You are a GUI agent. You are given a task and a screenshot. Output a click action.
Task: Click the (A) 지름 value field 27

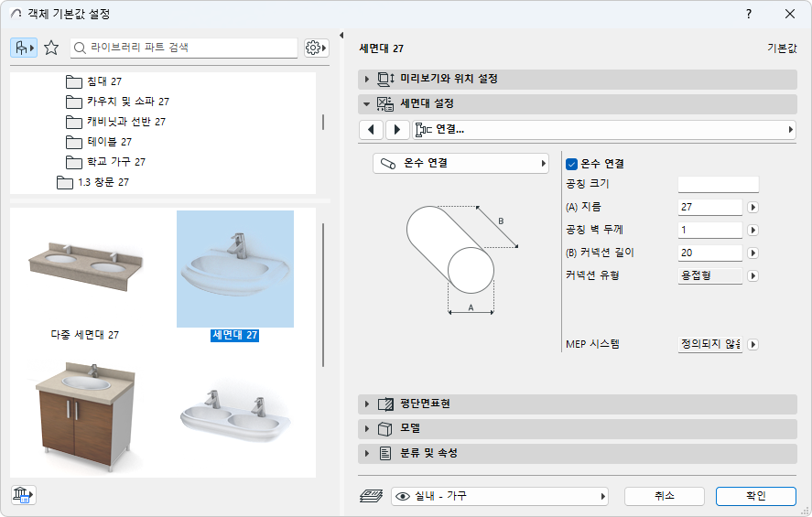click(x=710, y=207)
